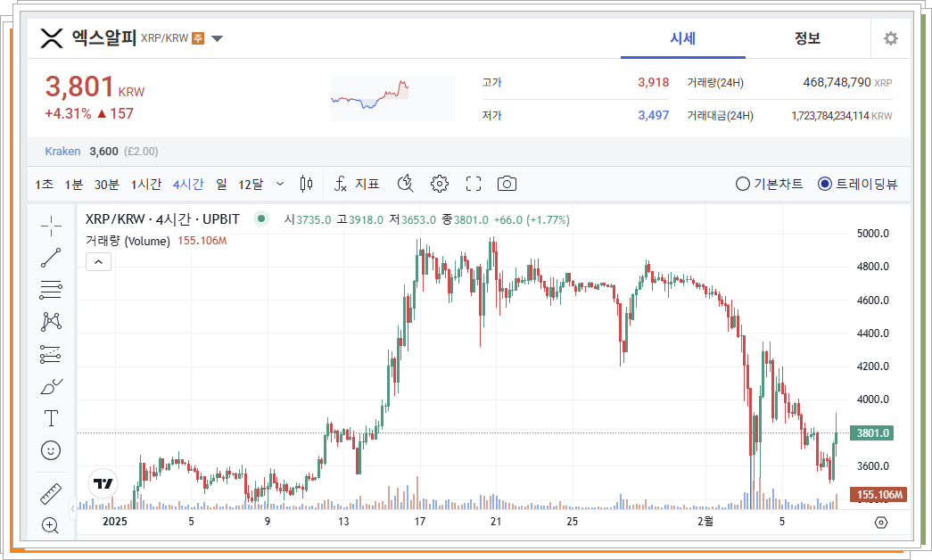The width and height of the screenshot is (932, 560).
Task: Select the brush drawing tool
Action: pyautogui.click(x=51, y=386)
